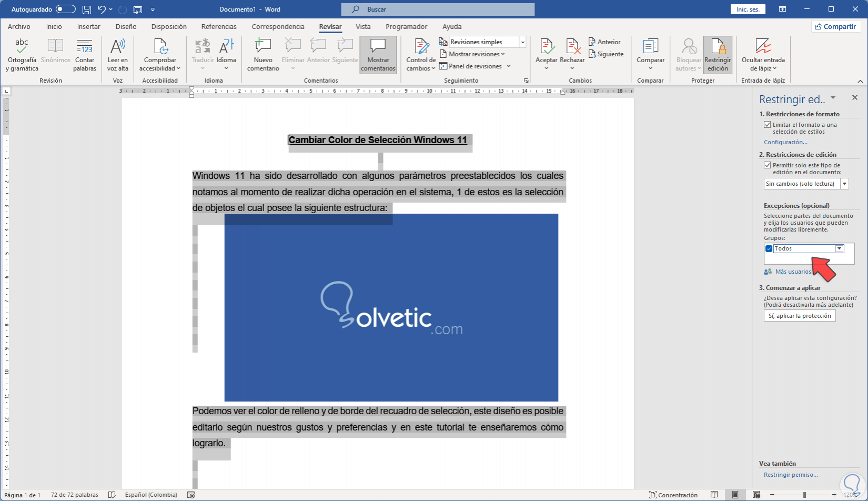
Task: Collapse the ribbon with the chevron
Action: tap(861, 81)
